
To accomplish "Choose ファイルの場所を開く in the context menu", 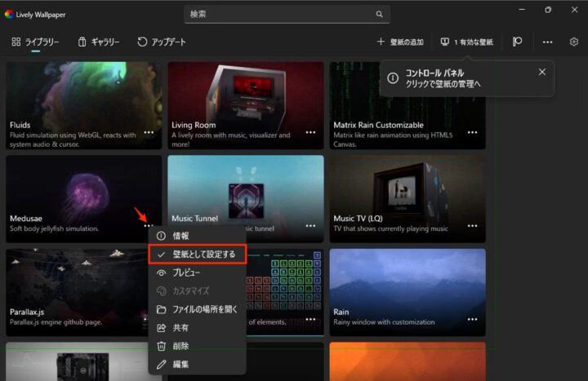I will coord(198,309).
